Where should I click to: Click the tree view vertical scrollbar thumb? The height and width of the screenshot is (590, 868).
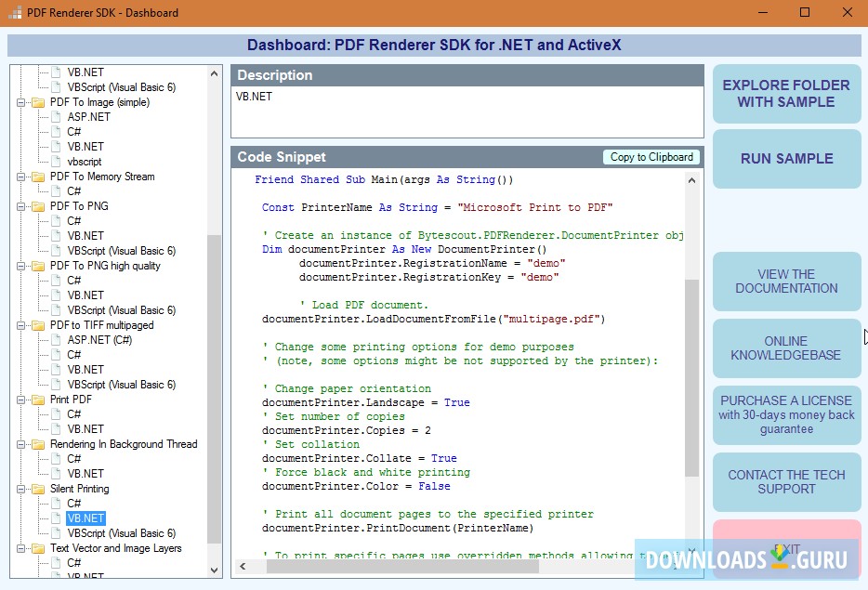click(215, 389)
